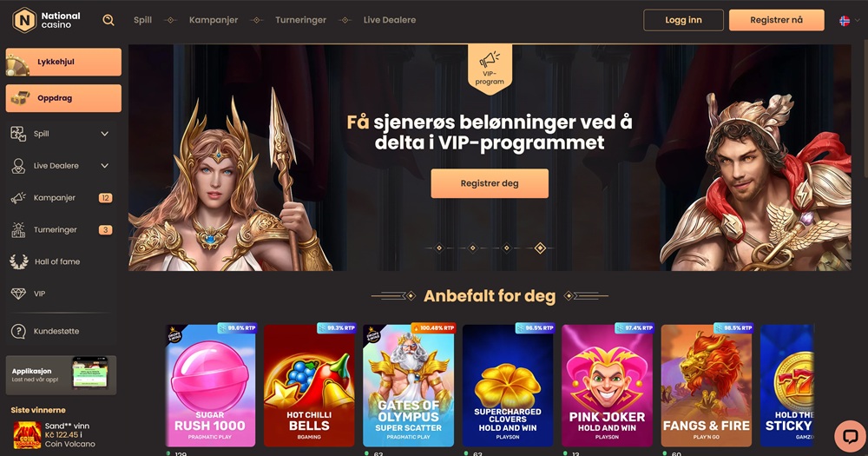This screenshot has width=868, height=456.
Task: Click the Registrer deg banner button
Action: point(490,183)
